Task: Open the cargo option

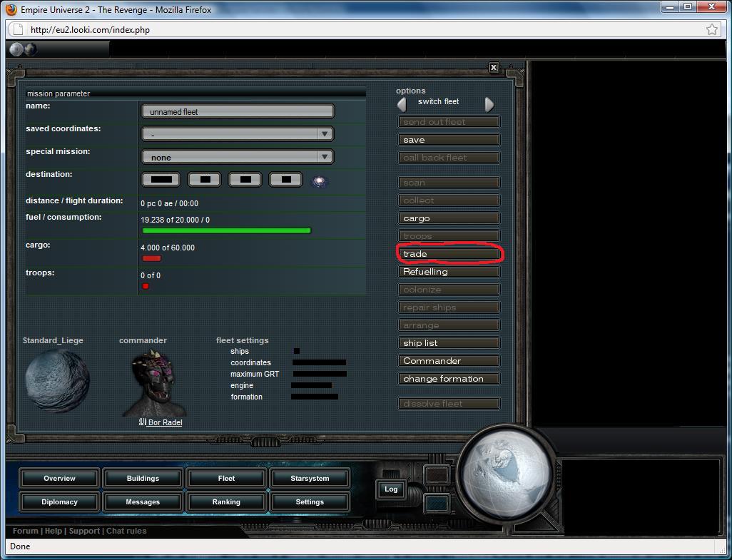Action: tap(449, 218)
